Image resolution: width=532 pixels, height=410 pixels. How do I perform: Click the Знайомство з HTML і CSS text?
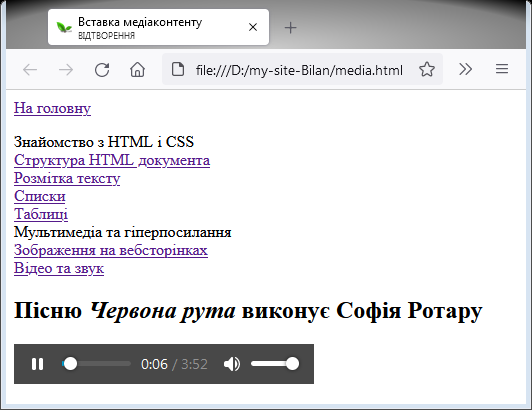tap(104, 142)
